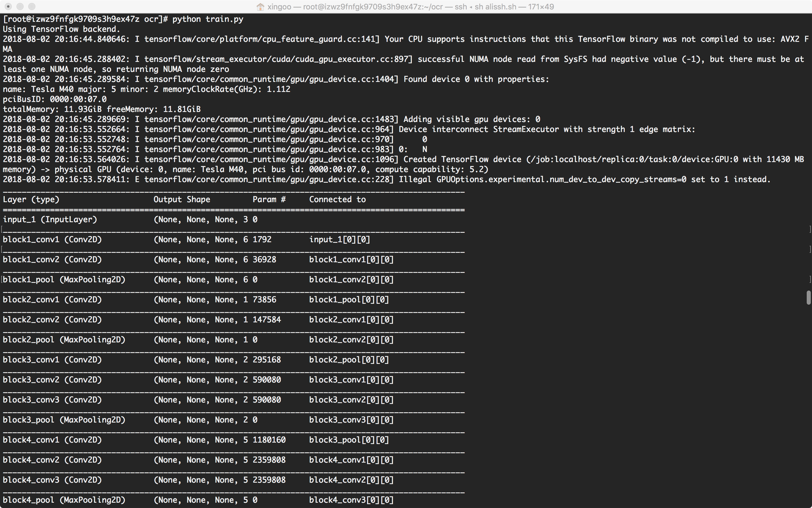812x508 pixels.
Task: Click 'pciBusID: 0000:00:07.0' text
Action: (x=55, y=100)
